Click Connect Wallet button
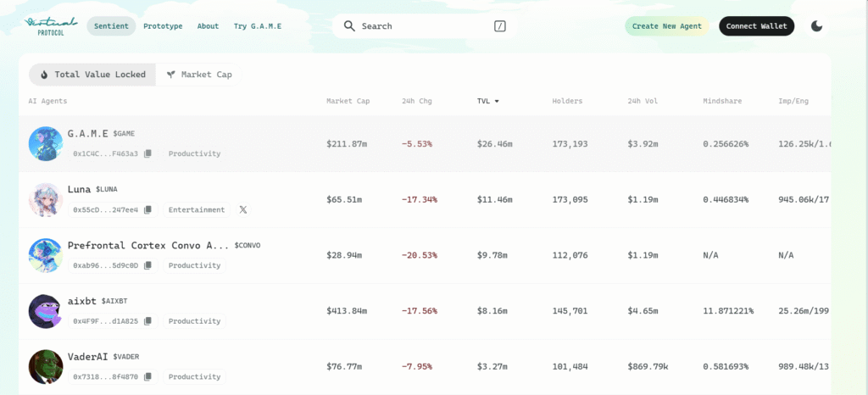This screenshot has height=395, width=868. [757, 26]
